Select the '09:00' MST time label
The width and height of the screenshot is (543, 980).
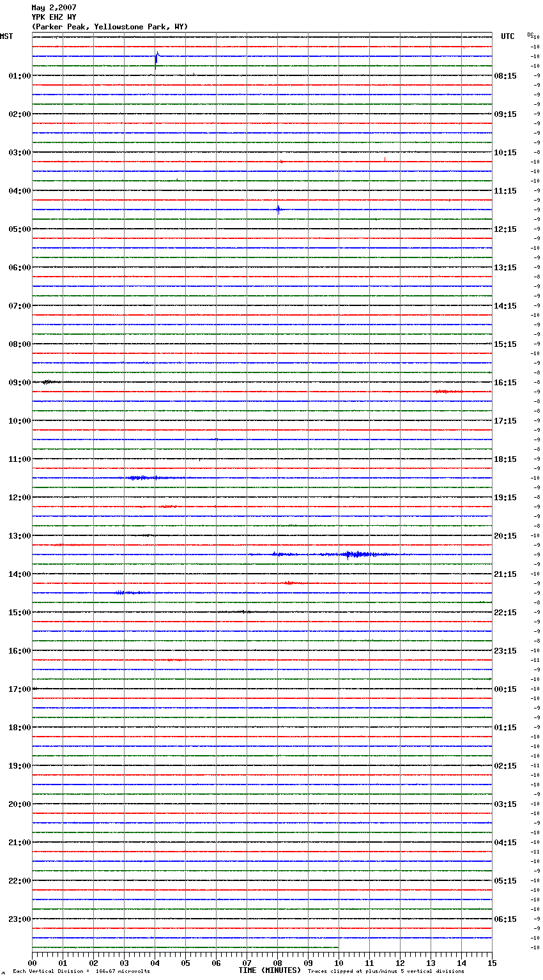[x=20, y=383]
